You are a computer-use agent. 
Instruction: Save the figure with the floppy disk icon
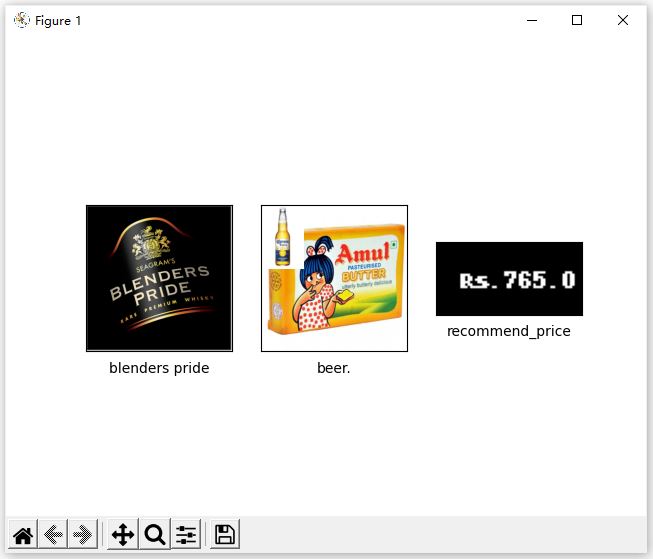(x=225, y=534)
